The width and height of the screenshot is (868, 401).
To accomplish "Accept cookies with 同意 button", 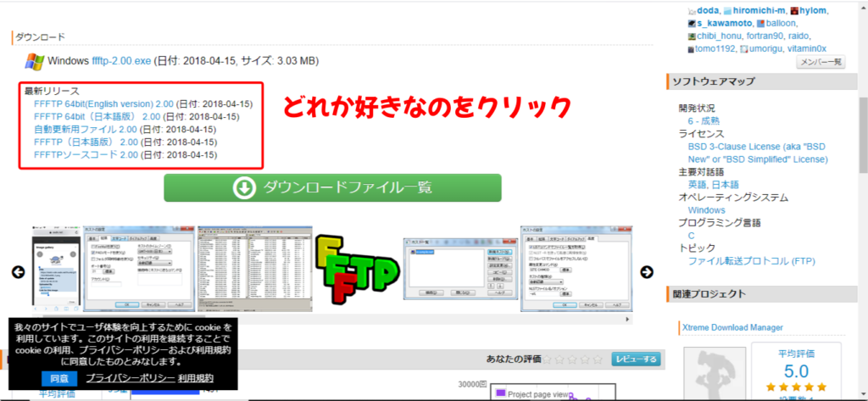I will [x=58, y=378].
